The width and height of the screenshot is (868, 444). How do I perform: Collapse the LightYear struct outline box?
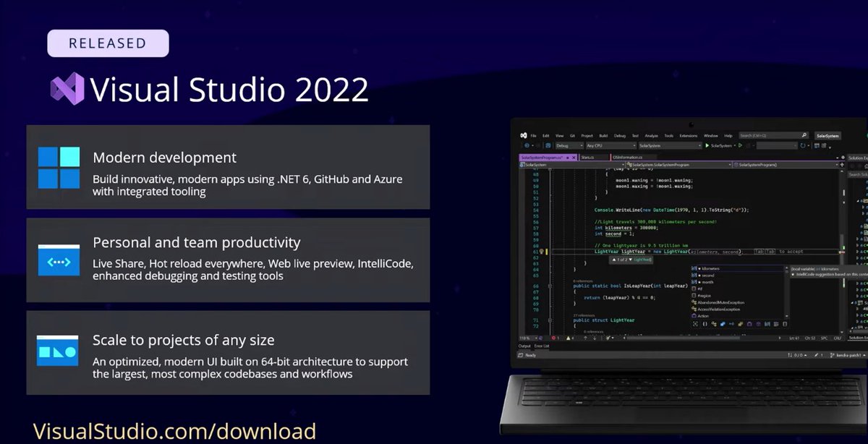[550, 320]
